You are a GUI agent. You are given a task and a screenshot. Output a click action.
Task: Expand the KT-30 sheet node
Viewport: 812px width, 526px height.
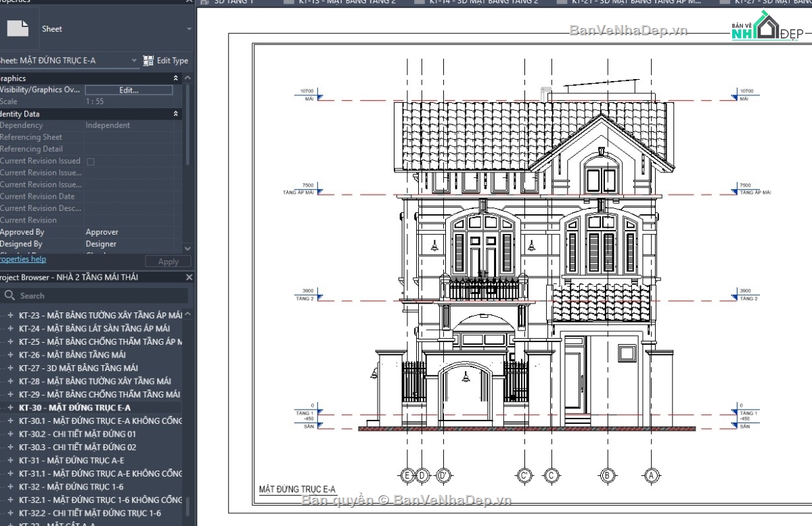[x=10, y=408]
